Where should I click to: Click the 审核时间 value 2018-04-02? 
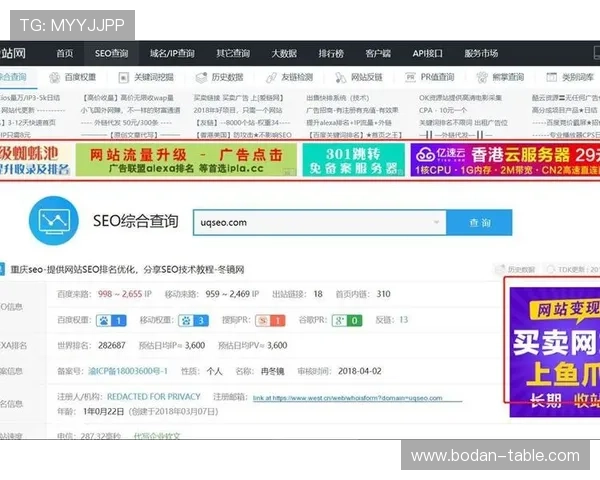click(360, 371)
